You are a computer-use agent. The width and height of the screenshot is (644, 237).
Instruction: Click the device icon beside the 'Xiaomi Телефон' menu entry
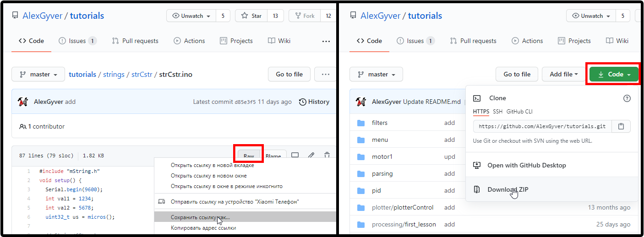pyautogui.click(x=161, y=201)
